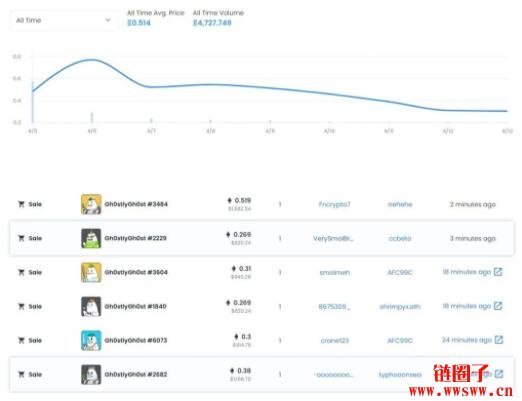This screenshot has height=401, width=522.
Task: Open GhostlyGhost #1840 item name link
Action: pos(135,306)
